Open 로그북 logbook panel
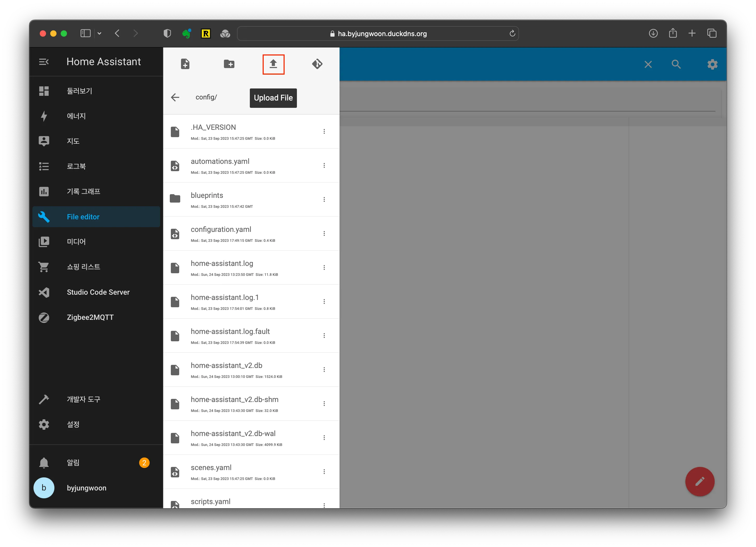 pyautogui.click(x=96, y=166)
